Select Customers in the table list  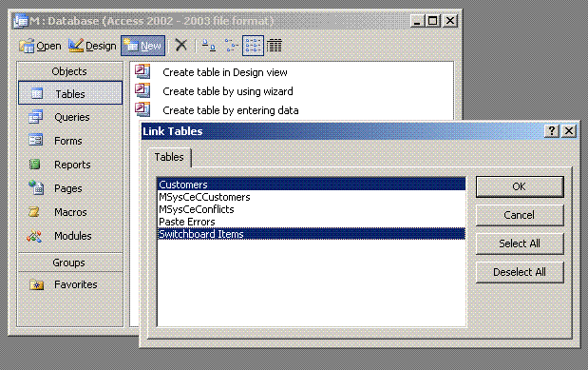[312, 185]
